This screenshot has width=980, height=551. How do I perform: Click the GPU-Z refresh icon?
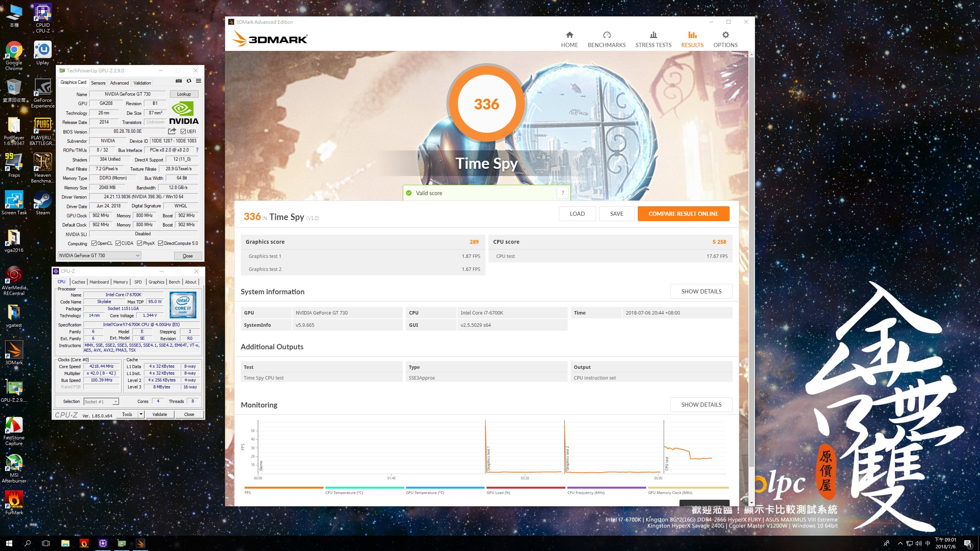189,81
